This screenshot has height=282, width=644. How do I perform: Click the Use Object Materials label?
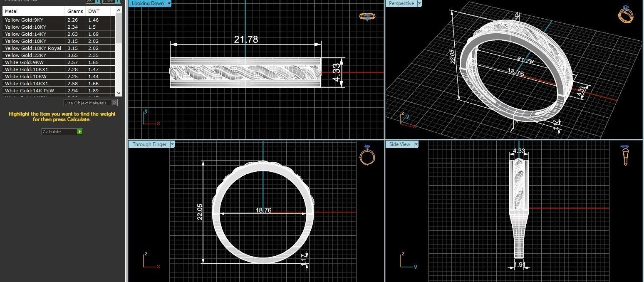click(x=85, y=103)
